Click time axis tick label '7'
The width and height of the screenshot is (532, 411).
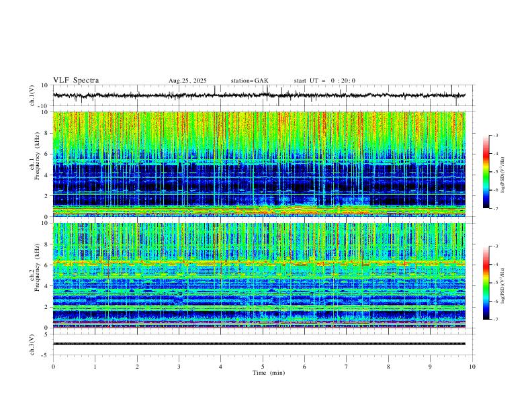(347, 367)
